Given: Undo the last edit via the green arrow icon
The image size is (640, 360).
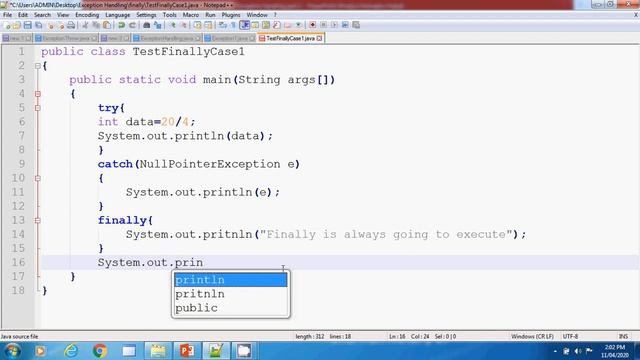Looking at the screenshot, I should tap(121, 25).
